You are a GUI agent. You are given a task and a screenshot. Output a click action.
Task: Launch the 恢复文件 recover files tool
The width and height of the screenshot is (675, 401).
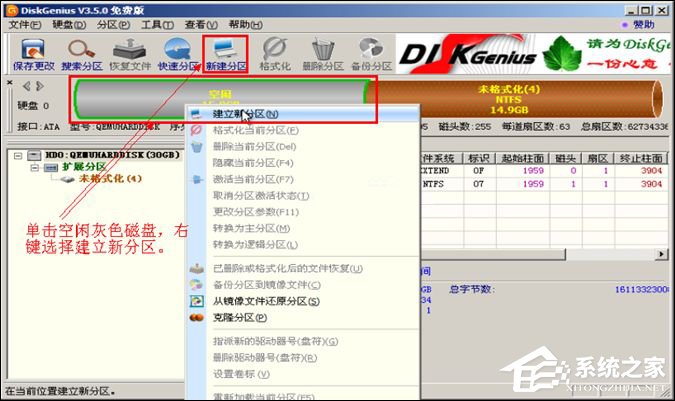coord(130,55)
